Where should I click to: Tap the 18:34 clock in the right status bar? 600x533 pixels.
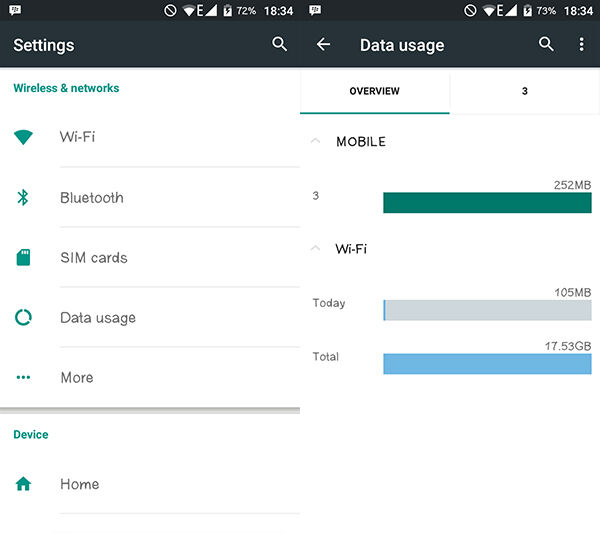click(579, 11)
